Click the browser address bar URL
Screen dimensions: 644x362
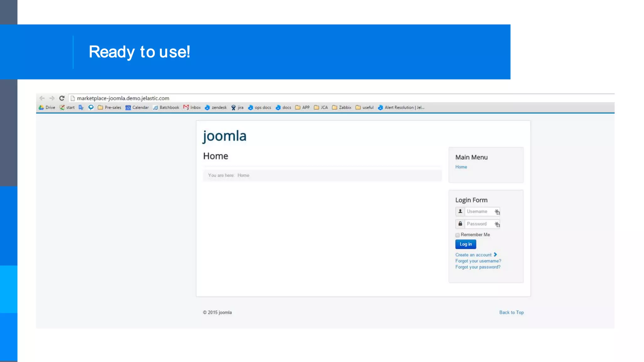point(123,98)
